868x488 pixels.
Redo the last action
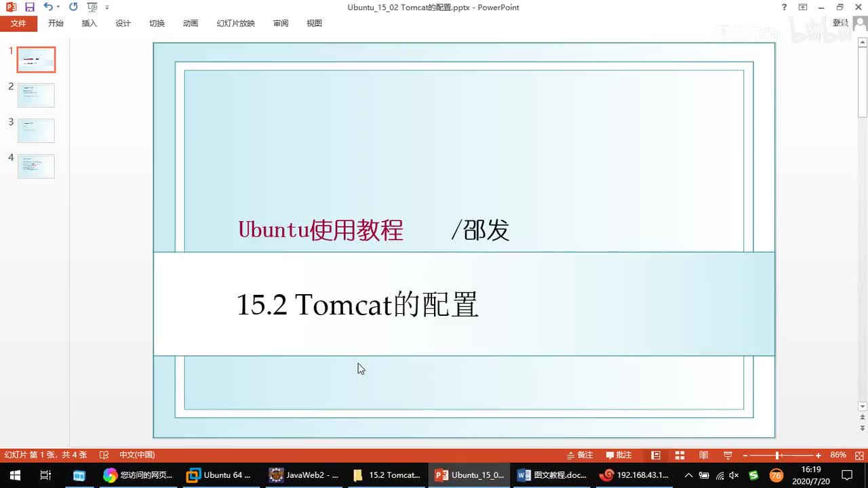(x=73, y=7)
